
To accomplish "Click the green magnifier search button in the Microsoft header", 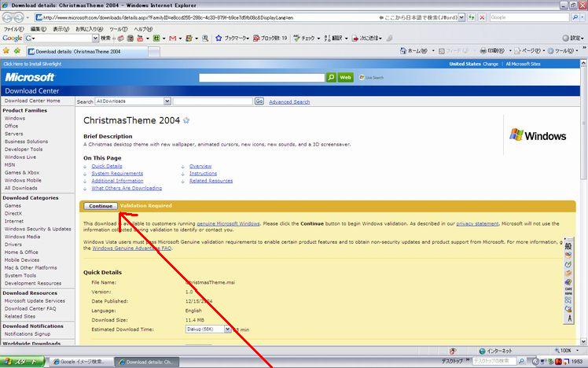I will coord(331,78).
